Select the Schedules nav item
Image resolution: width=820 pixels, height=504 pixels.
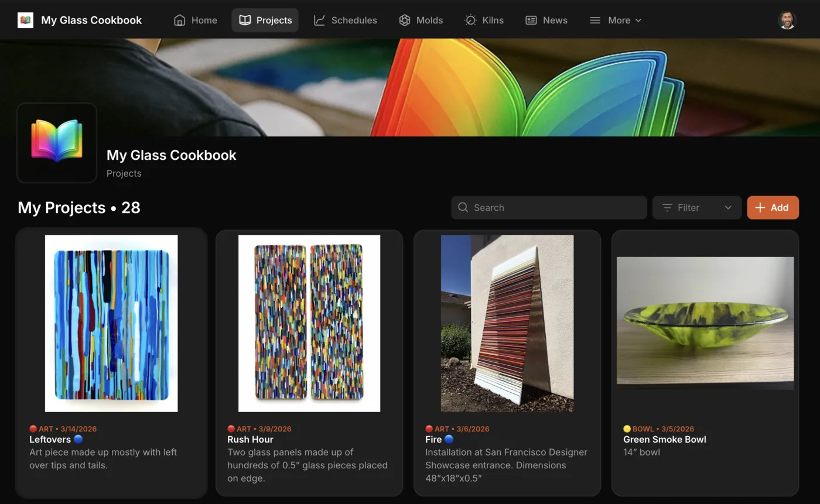(x=346, y=20)
